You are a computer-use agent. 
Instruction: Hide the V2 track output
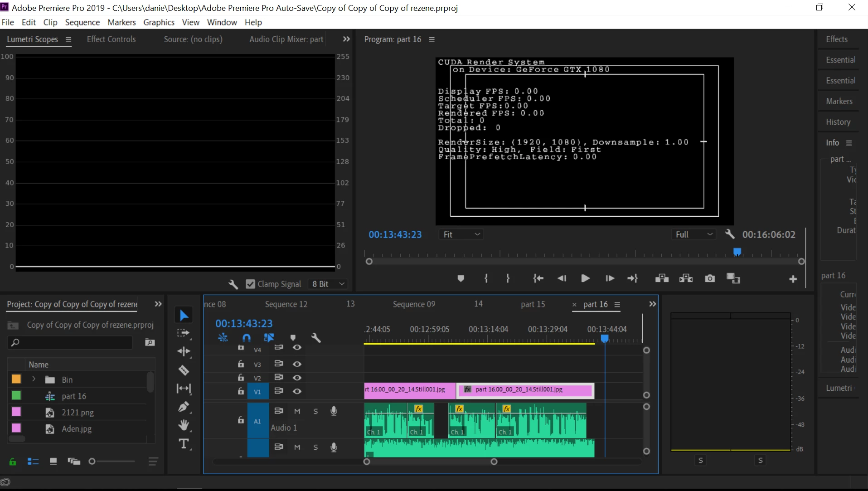tap(297, 378)
